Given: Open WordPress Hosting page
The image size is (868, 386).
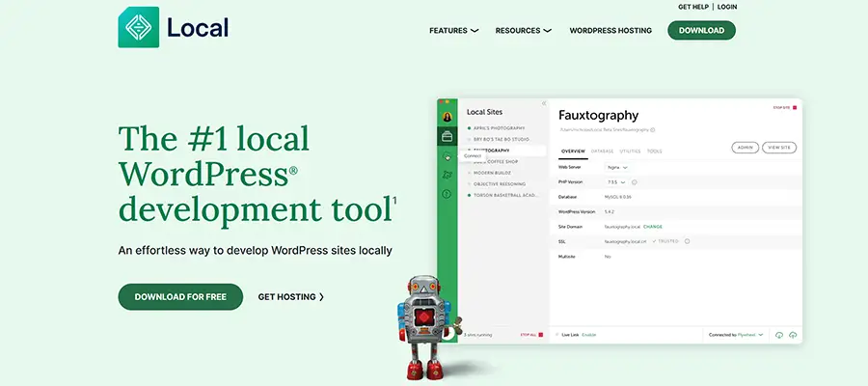Looking at the screenshot, I should tap(610, 31).
